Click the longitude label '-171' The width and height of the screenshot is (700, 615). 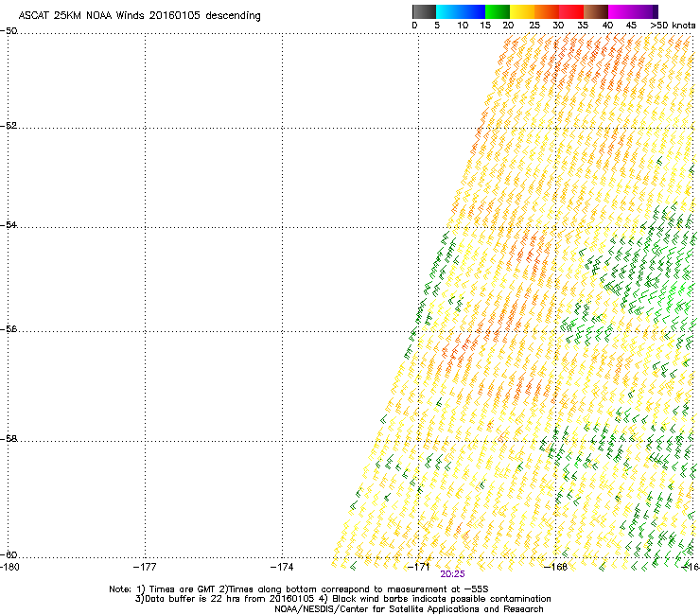pyautogui.click(x=418, y=567)
